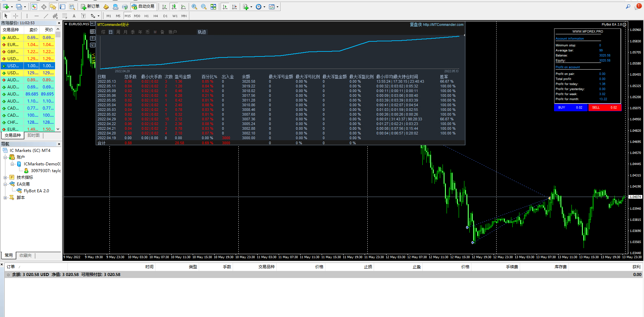The height and width of the screenshot is (317, 644).
Task: Switch chart to H1 timeframe
Action: pos(146,16)
